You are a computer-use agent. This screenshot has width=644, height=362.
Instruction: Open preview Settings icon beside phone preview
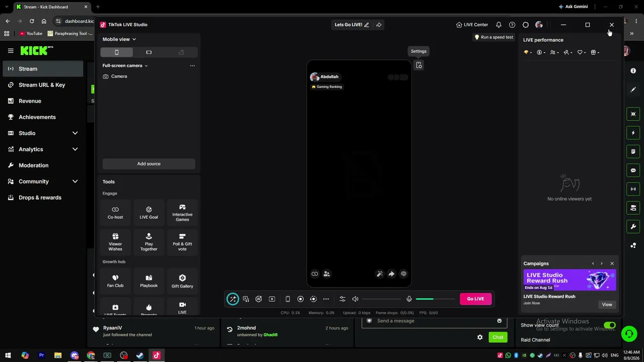pyautogui.click(x=419, y=65)
